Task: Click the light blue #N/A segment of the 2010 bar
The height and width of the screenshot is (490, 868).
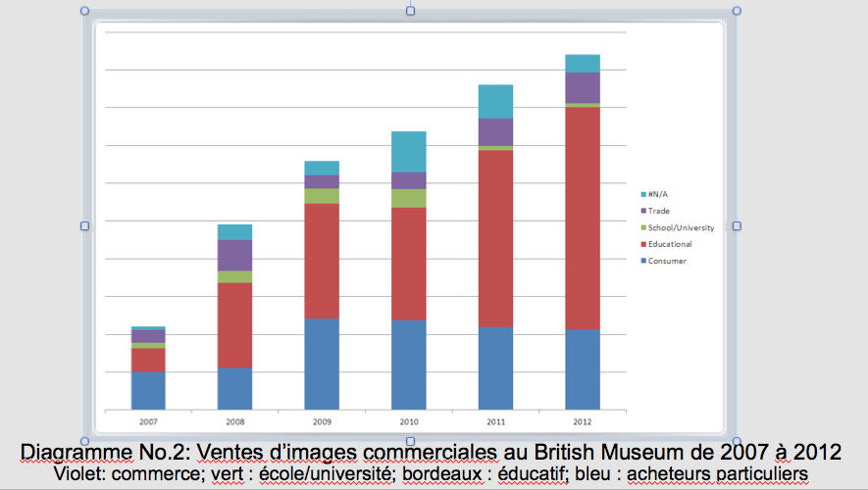Action: [409, 151]
